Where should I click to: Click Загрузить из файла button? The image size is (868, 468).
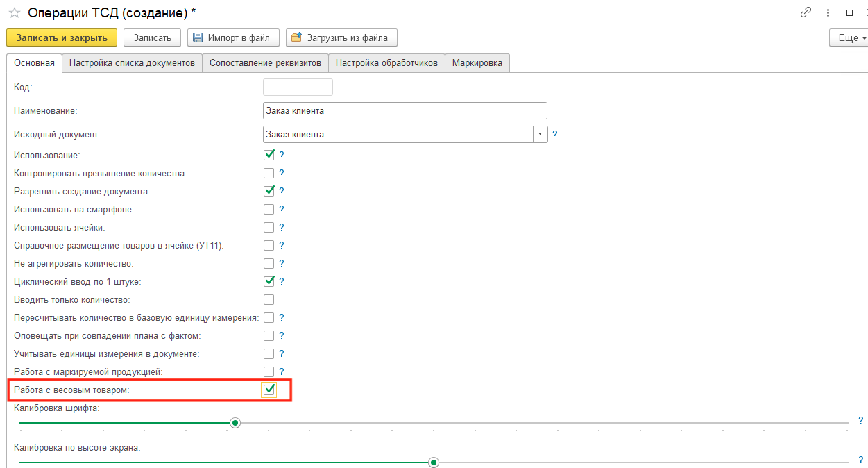click(x=341, y=37)
